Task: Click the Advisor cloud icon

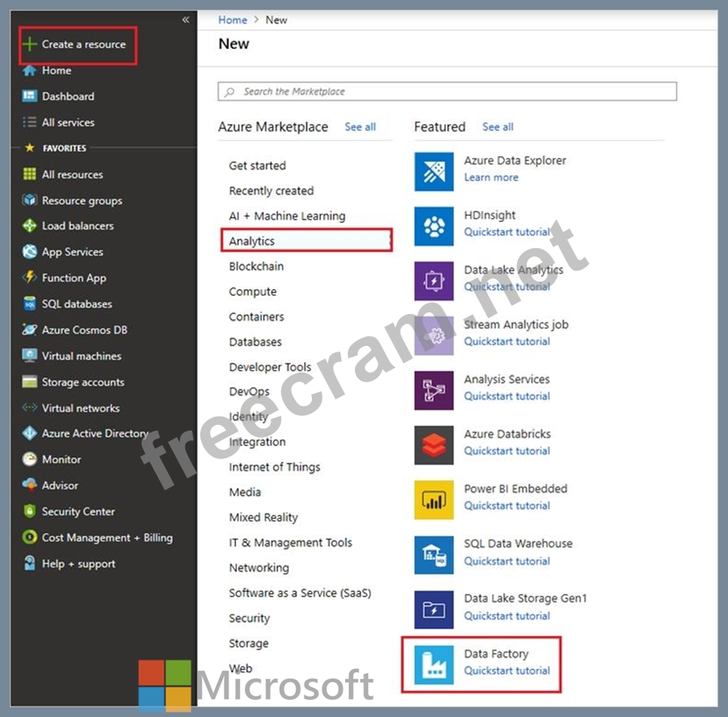Action: tap(29, 485)
